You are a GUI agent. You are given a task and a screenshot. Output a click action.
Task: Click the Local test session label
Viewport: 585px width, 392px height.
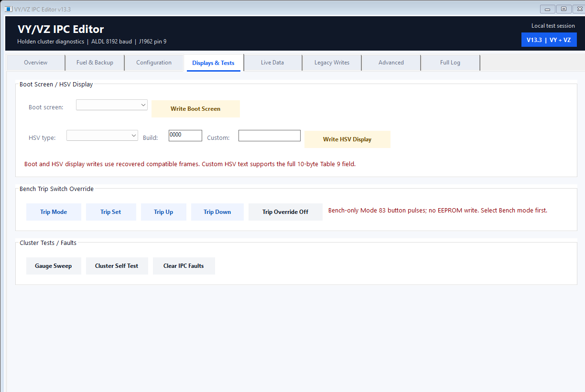pyautogui.click(x=553, y=26)
